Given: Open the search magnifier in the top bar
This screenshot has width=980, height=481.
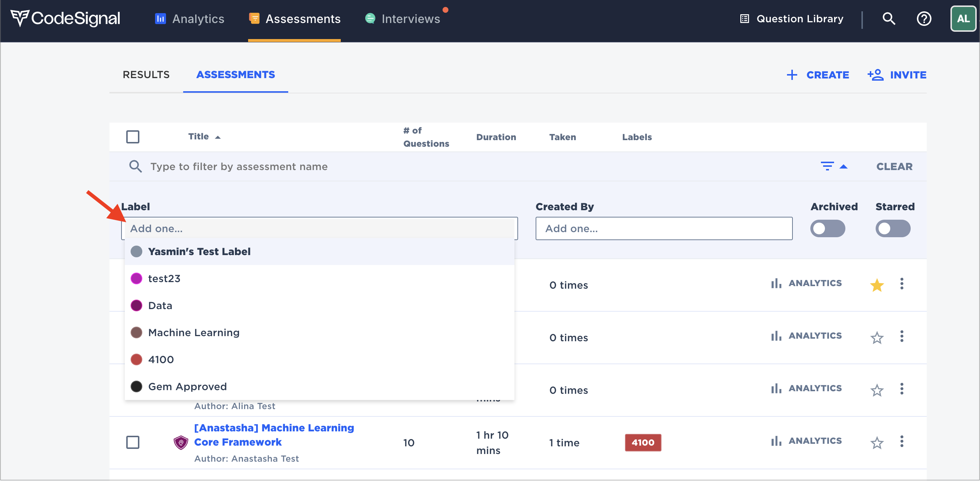Looking at the screenshot, I should click(889, 18).
